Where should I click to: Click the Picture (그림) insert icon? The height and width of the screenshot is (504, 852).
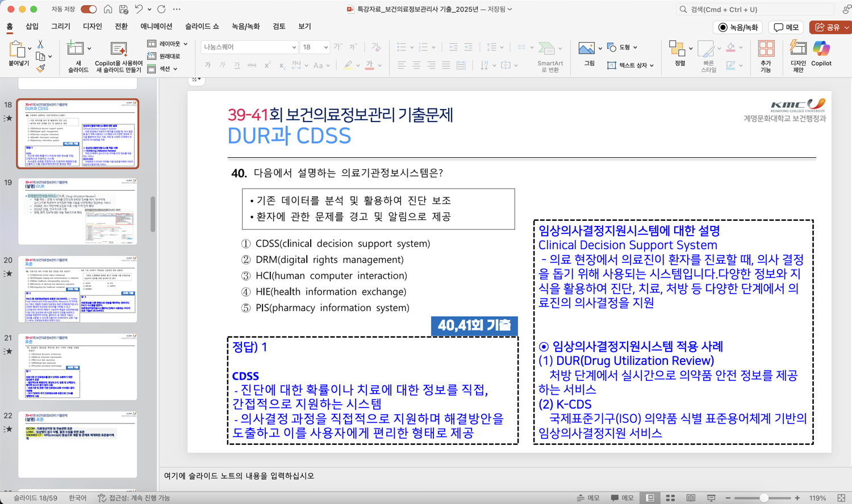(587, 49)
